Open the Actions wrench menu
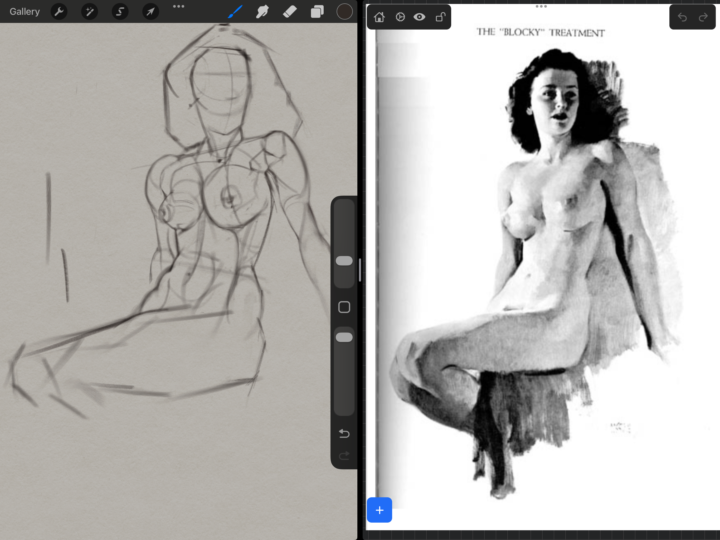This screenshot has width=720, height=540. pyautogui.click(x=59, y=11)
